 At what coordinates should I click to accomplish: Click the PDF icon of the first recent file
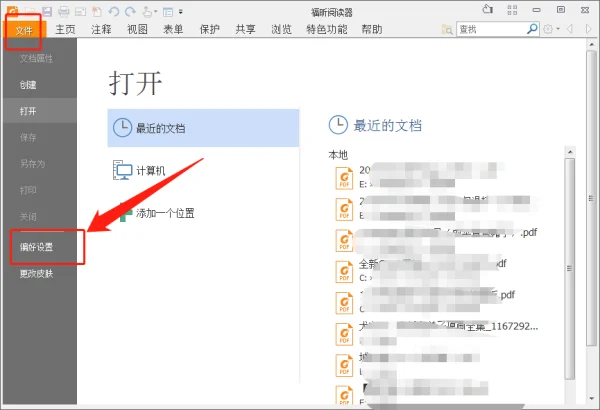[344, 178]
